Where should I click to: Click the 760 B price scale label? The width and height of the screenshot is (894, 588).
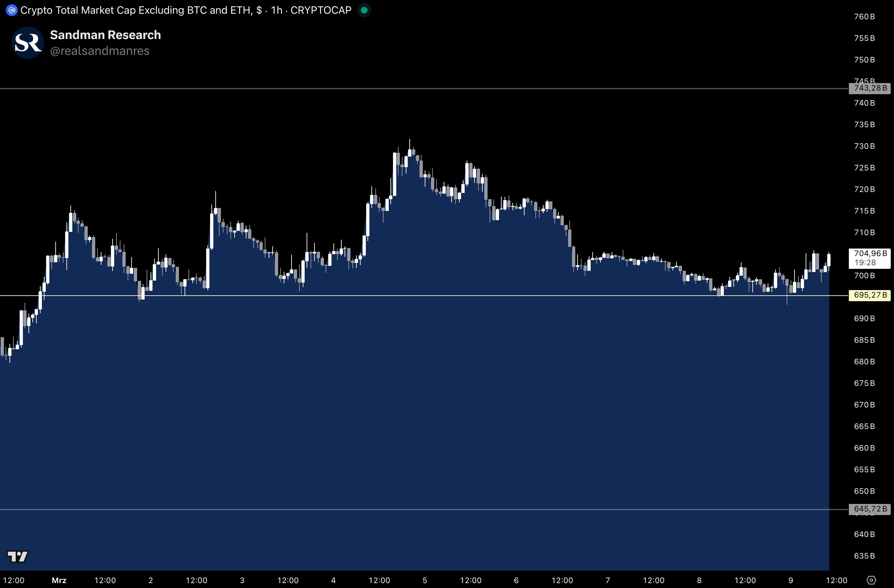[x=864, y=17]
